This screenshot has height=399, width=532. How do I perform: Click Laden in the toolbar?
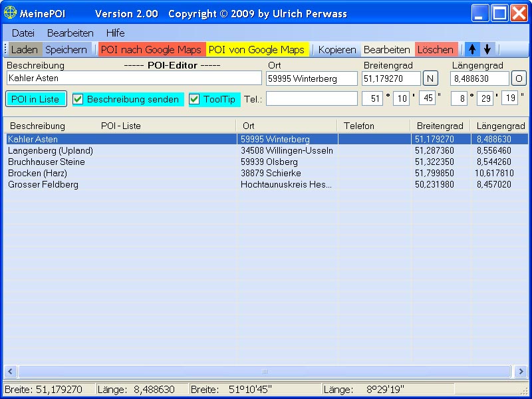click(x=25, y=49)
